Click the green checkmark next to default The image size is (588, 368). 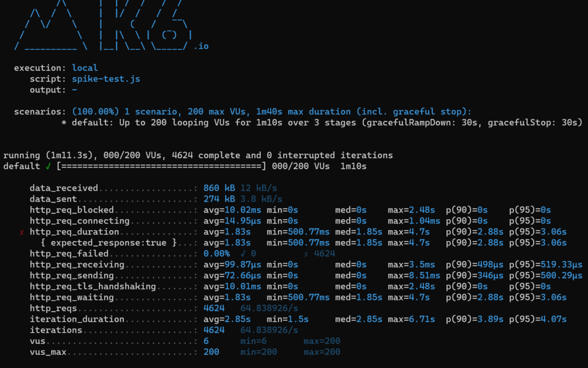tap(48, 166)
